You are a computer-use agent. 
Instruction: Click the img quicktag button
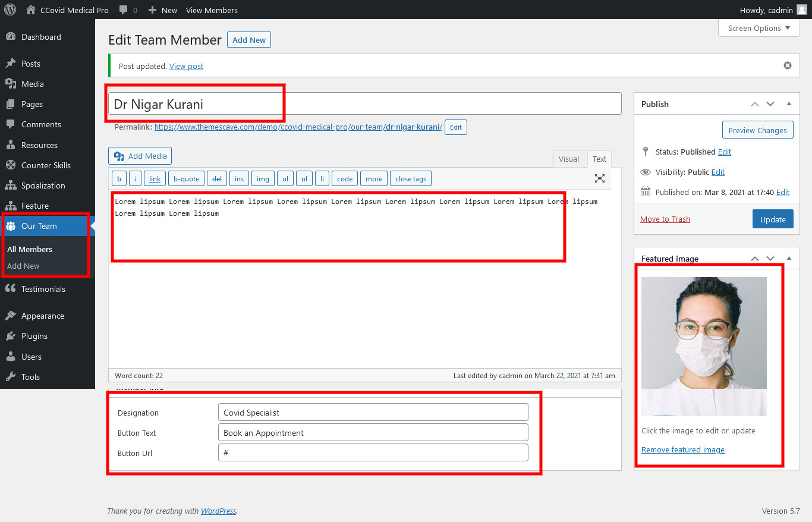[263, 178]
